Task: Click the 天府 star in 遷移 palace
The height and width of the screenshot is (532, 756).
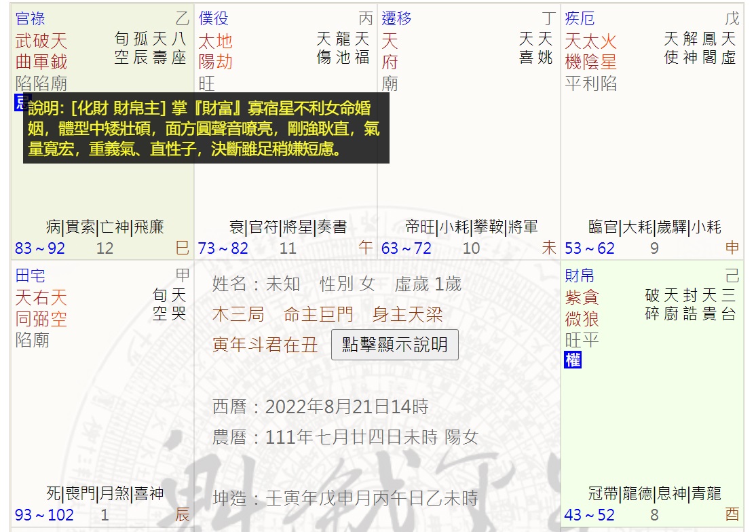Action: (x=390, y=51)
